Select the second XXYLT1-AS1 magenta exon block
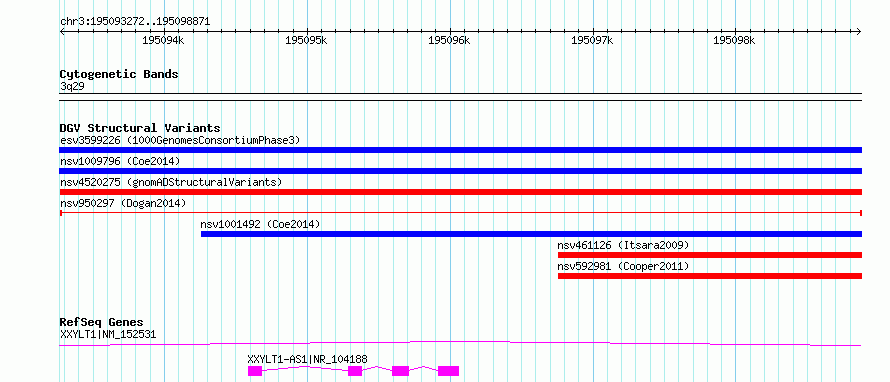This screenshot has height=382, width=890. (355, 371)
